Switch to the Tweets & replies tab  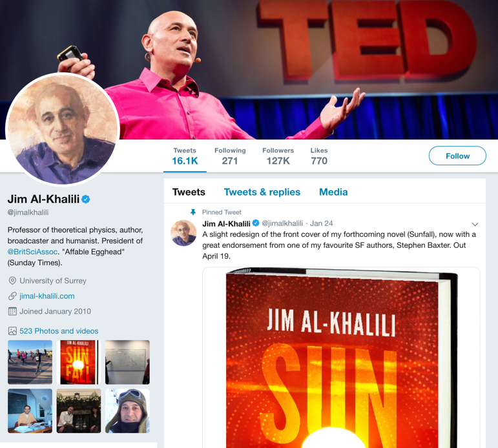click(x=262, y=192)
